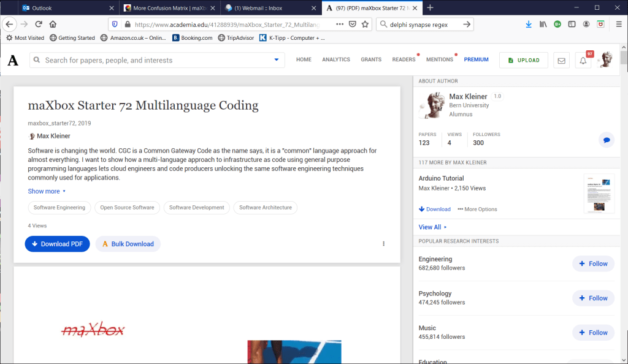This screenshot has width=628, height=364.
Task: Bookmark this page with star icon
Action: (366, 24)
